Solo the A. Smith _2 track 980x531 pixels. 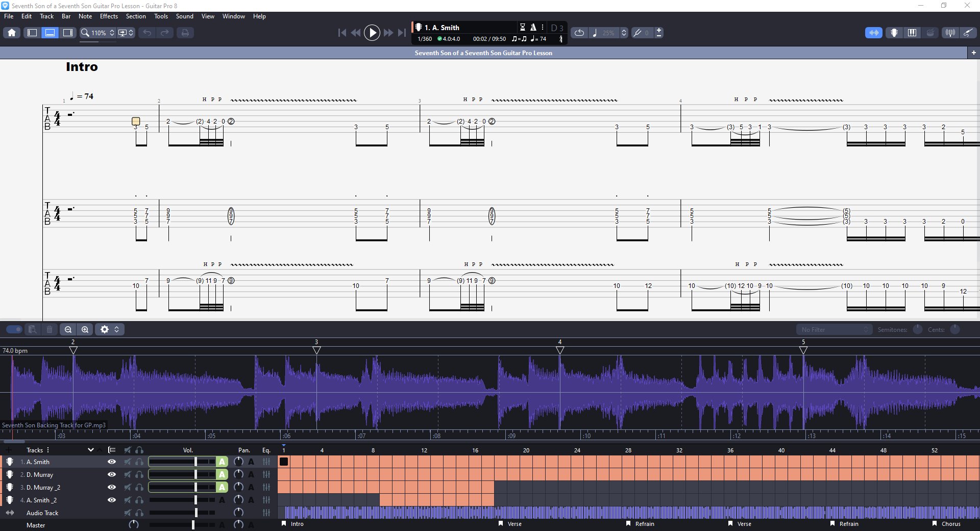point(139,500)
